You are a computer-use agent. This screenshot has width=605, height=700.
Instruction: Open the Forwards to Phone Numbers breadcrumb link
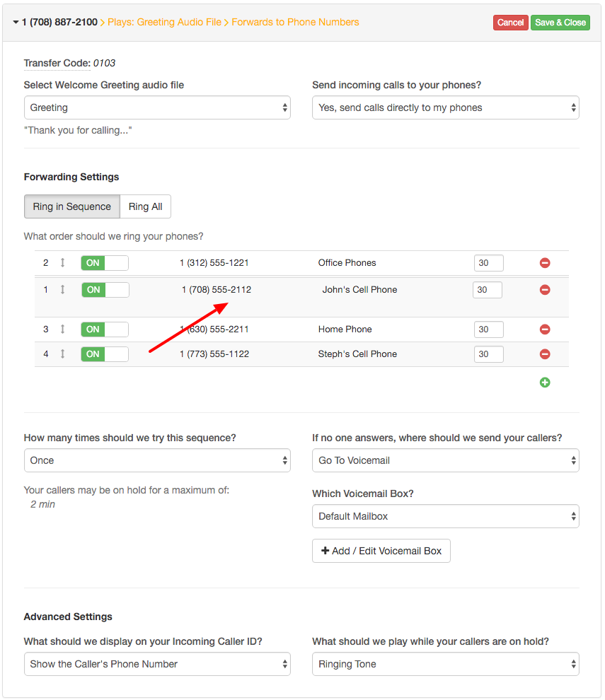click(x=295, y=22)
